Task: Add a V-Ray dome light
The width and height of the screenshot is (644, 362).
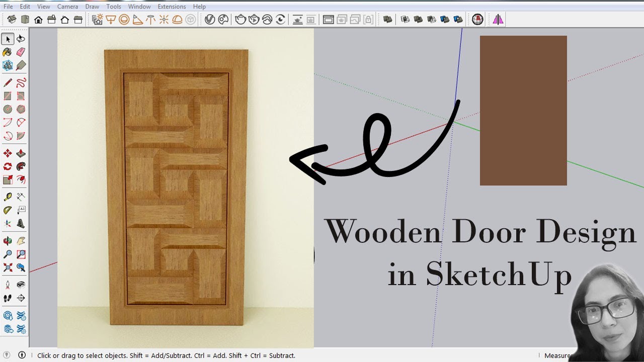Action: pyautogui.click(x=177, y=20)
